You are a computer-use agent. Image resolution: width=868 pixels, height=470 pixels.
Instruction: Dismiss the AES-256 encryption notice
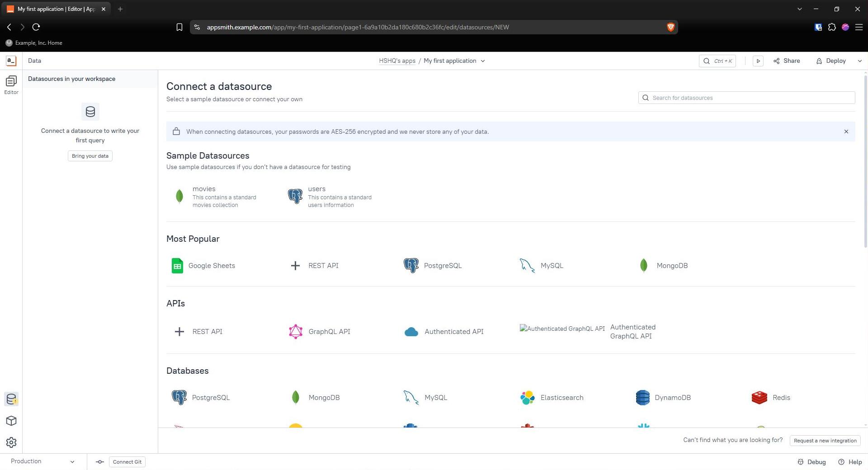pyautogui.click(x=846, y=132)
